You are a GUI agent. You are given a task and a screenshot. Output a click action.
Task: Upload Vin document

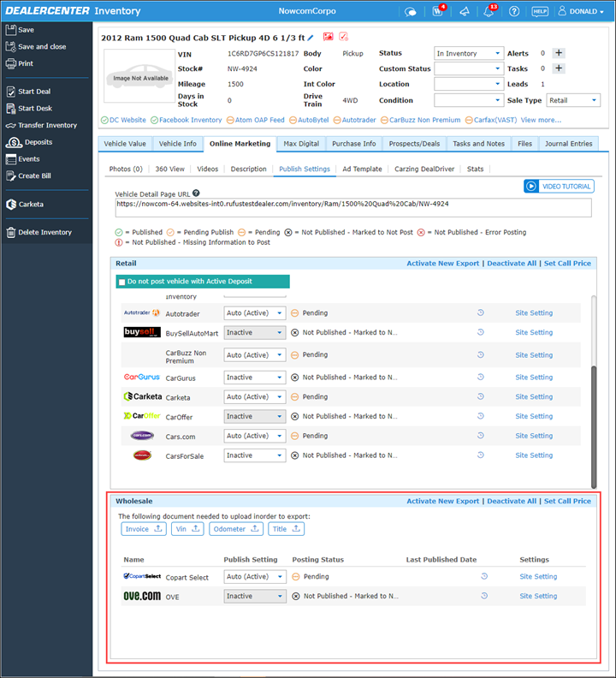[187, 529]
